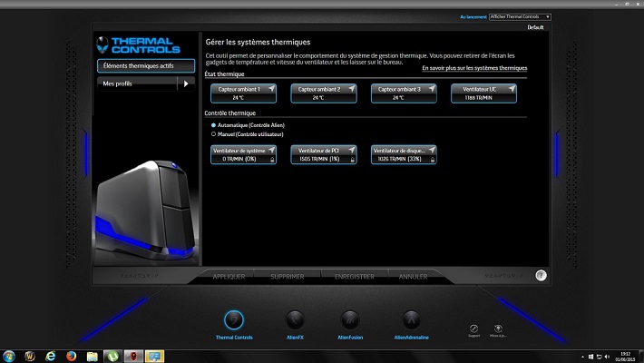Launch Internet Explorer from the taskbar
The height and width of the screenshot is (363, 644).
[51, 356]
